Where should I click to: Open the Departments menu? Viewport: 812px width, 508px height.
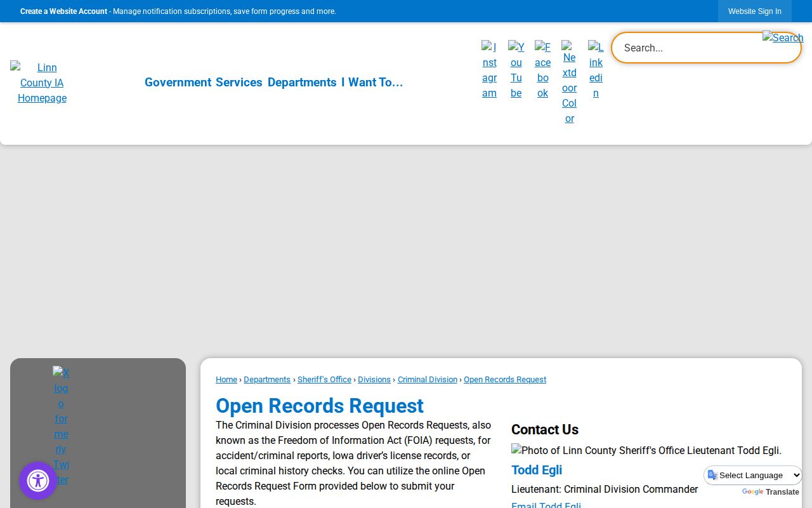(x=302, y=82)
